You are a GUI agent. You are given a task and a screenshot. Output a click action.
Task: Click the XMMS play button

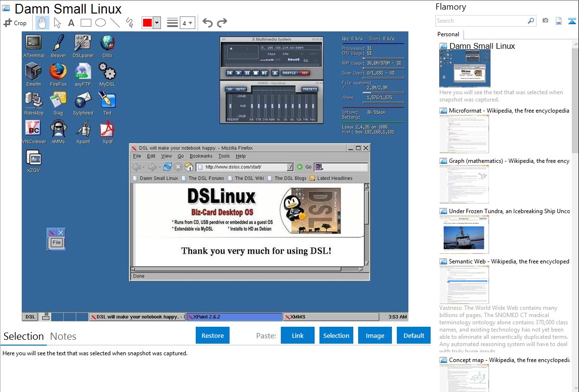tap(238, 73)
